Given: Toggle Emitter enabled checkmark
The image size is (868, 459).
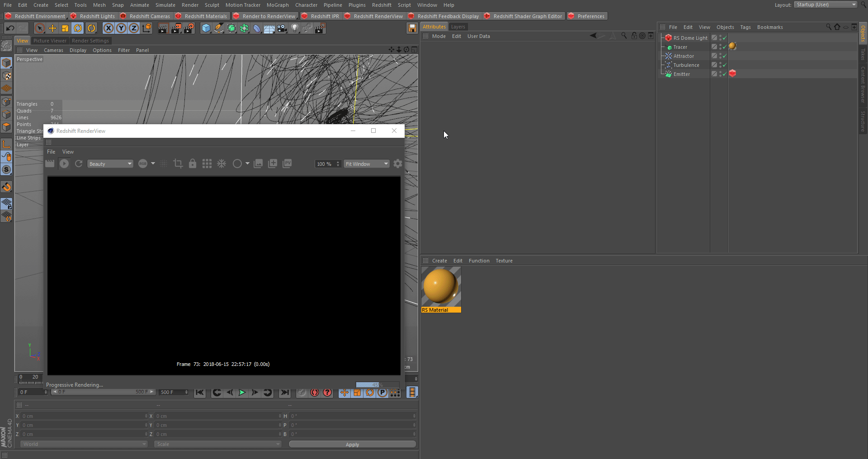Looking at the screenshot, I should click(724, 74).
